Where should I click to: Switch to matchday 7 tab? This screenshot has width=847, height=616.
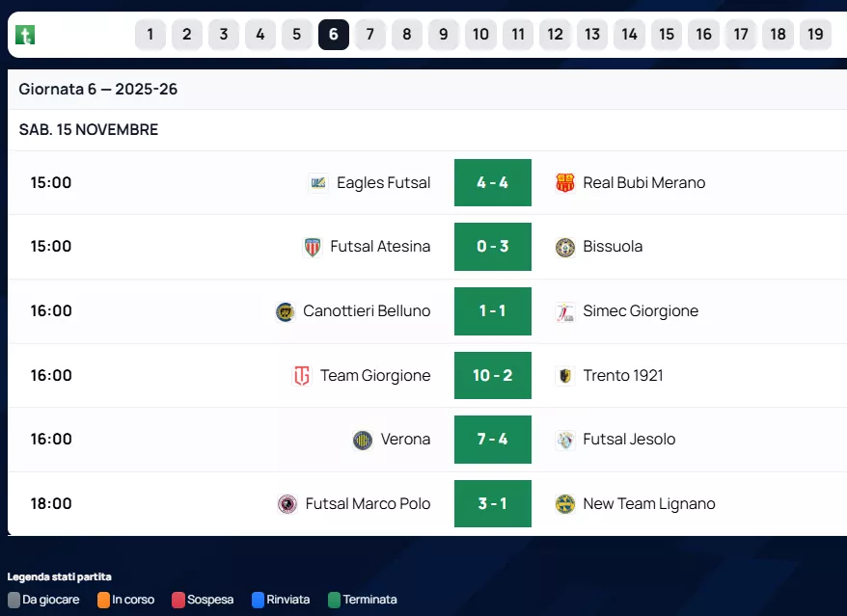click(x=369, y=35)
